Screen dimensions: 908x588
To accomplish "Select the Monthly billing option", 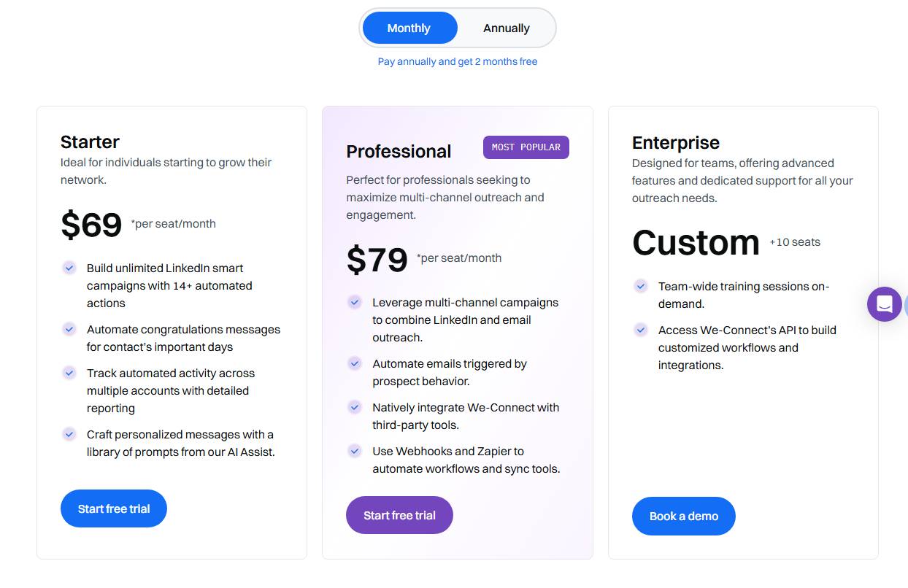I will click(x=409, y=28).
